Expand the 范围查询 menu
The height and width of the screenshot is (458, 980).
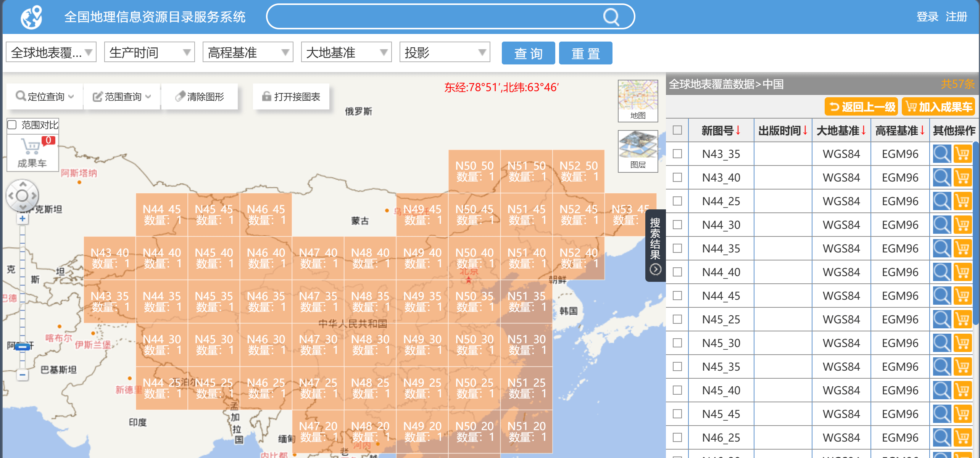click(122, 96)
